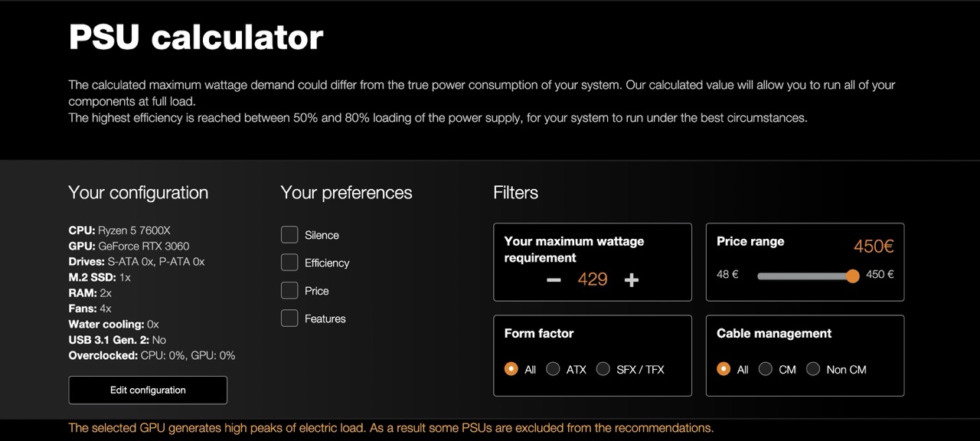
Task: Click the plus icon to increase wattage
Action: point(632,280)
